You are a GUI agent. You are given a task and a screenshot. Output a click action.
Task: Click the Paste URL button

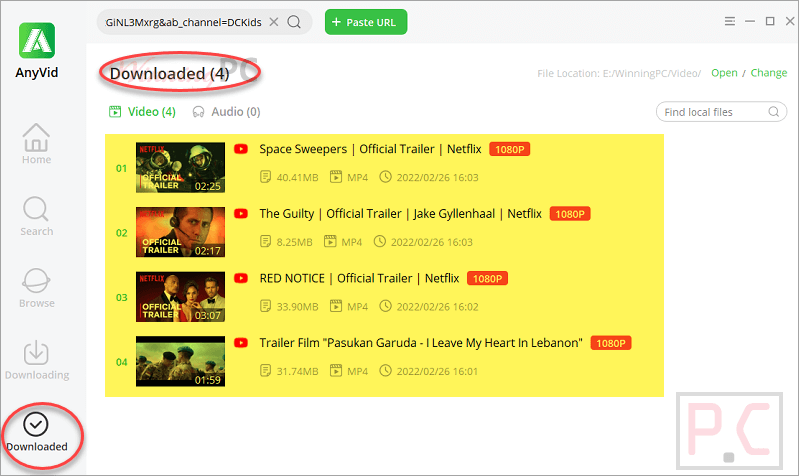point(366,22)
